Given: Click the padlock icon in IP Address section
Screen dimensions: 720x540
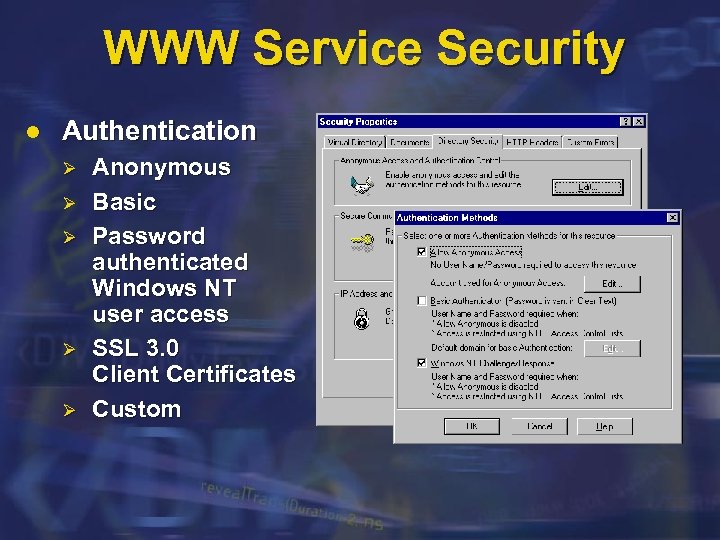Looking at the screenshot, I should coord(361,318).
